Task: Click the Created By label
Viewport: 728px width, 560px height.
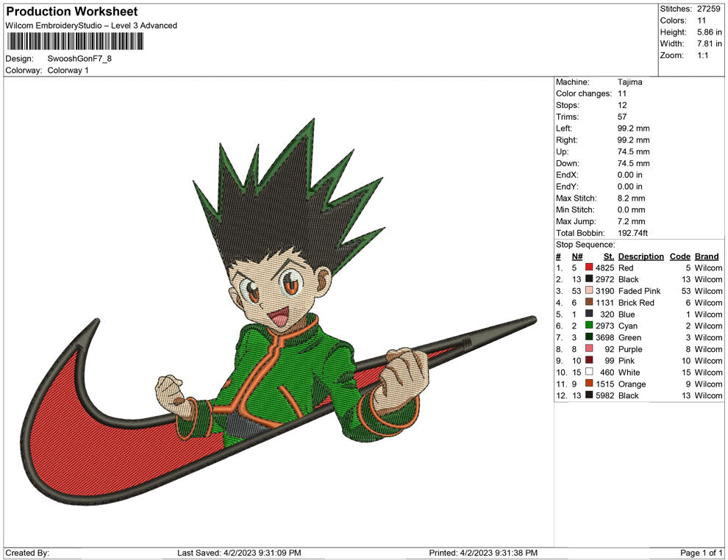Action: 27,553
